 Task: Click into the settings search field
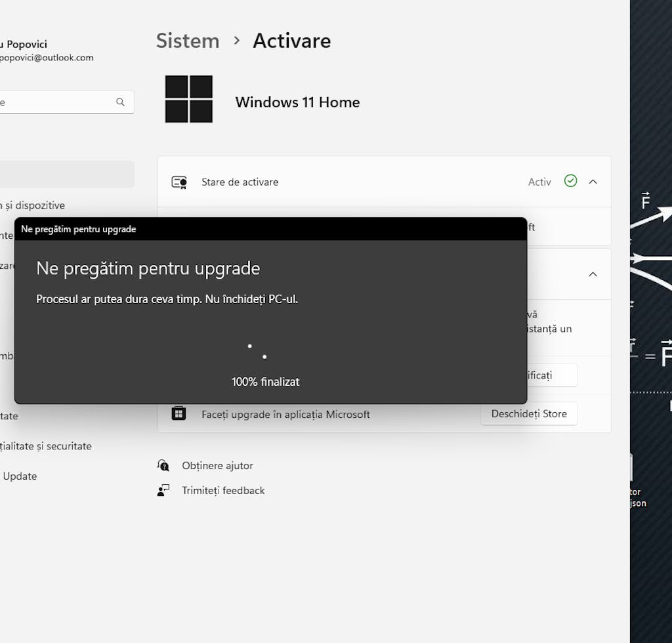(x=56, y=102)
